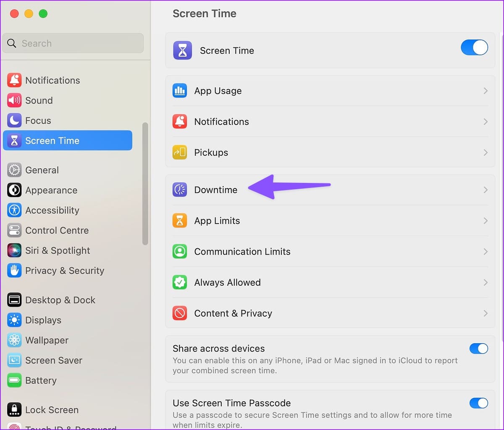This screenshot has width=504, height=430.
Task: Click the Lock Screen padlock icon
Action: point(14,410)
